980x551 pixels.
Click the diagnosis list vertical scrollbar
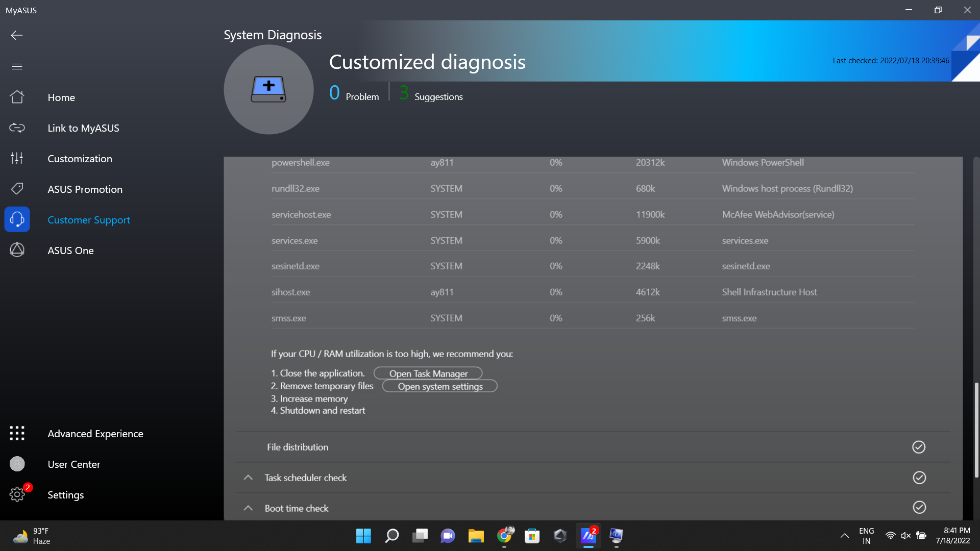(x=976, y=430)
